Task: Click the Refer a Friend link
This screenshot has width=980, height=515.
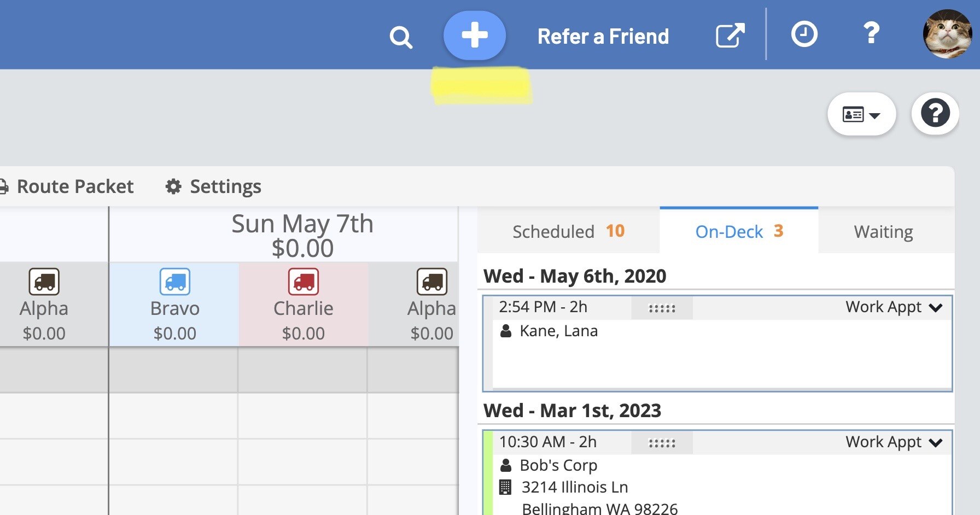Action: coord(603,37)
